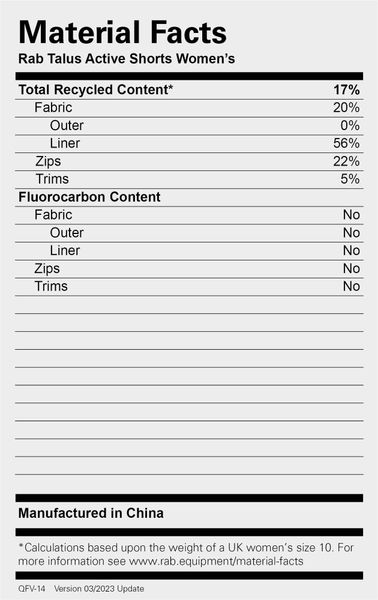Select the Fabric row under Fluorocarbon Content

[189, 215]
